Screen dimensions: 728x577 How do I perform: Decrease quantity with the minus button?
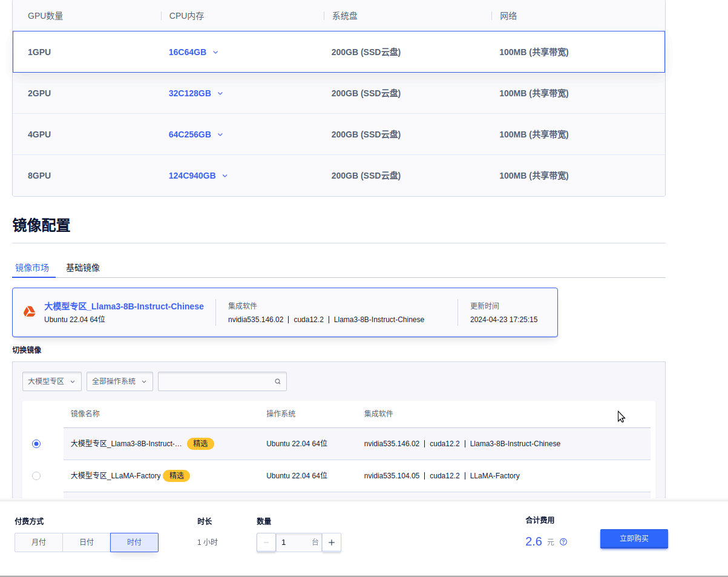click(266, 542)
